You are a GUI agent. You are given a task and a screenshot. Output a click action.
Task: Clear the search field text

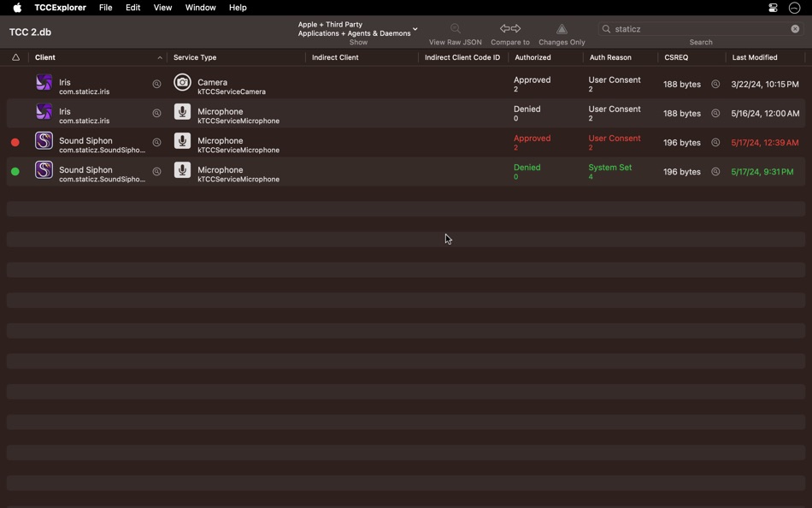coord(795,29)
